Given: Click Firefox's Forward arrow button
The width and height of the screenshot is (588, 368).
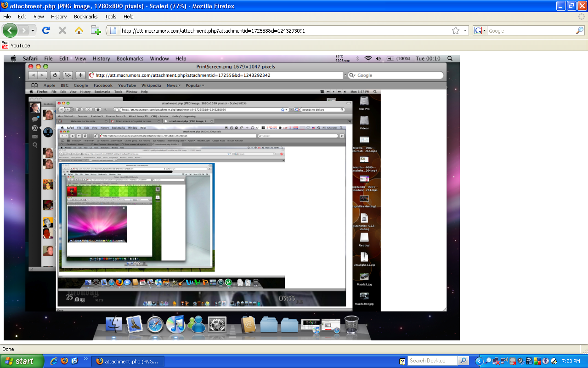Looking at the screenshot, I should (23, 31).
